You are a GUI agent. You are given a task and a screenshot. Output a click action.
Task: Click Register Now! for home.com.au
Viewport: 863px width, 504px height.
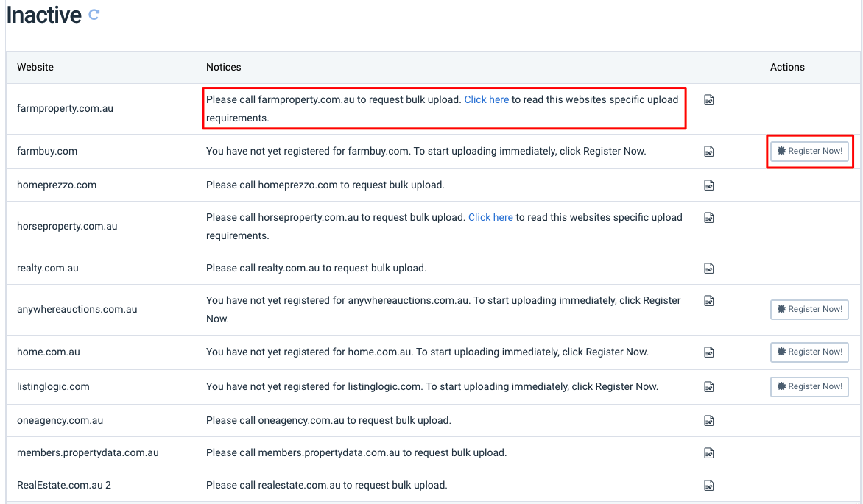tap(809, 352)
